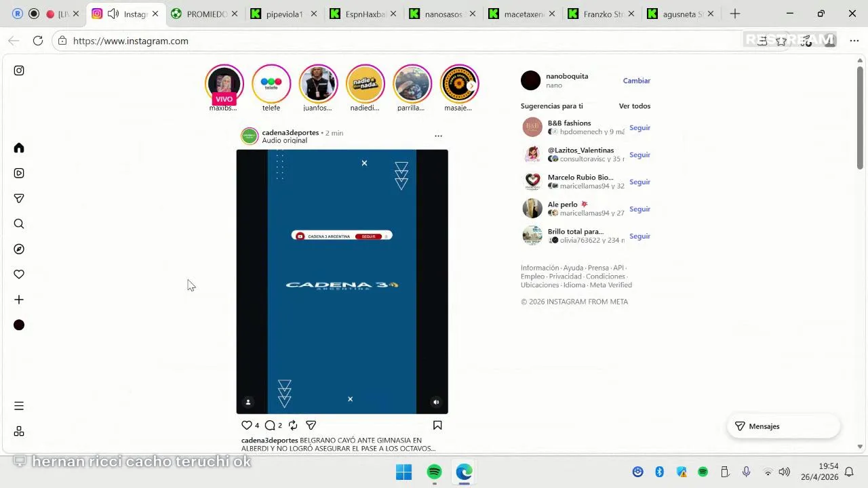Toggle video sound on the post
This screenshot has width=868, height=488.
[436, 402]
